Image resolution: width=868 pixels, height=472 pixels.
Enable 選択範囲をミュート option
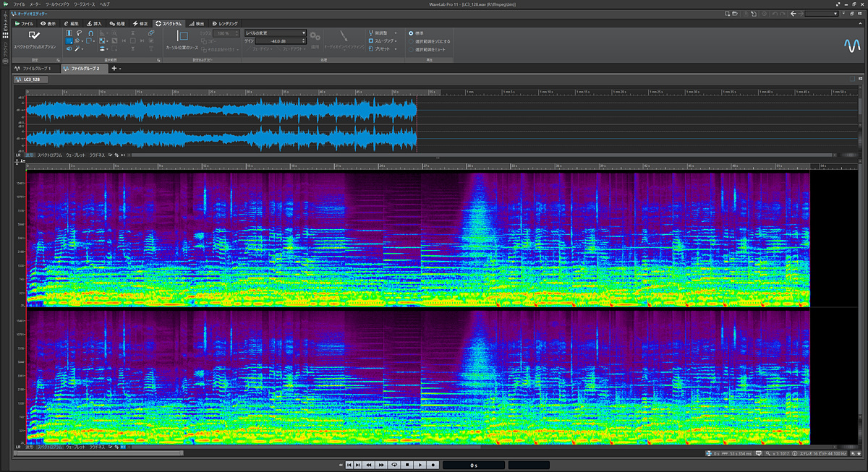(411, 50)
